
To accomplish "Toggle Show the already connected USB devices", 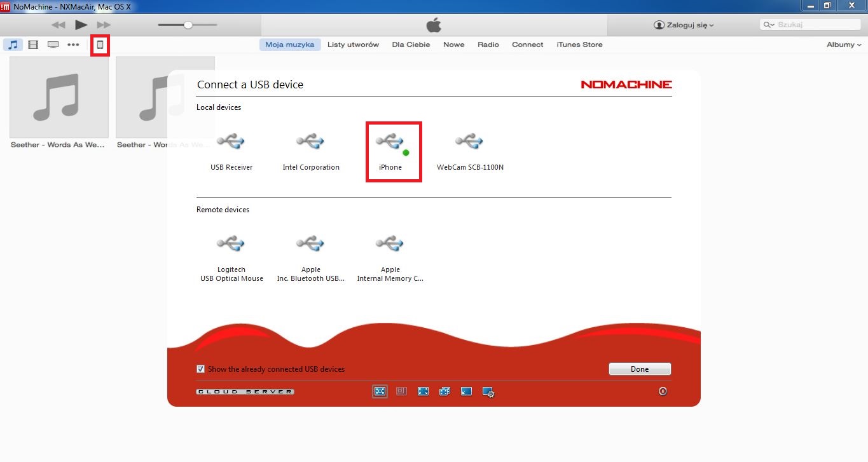I will 200,369.
